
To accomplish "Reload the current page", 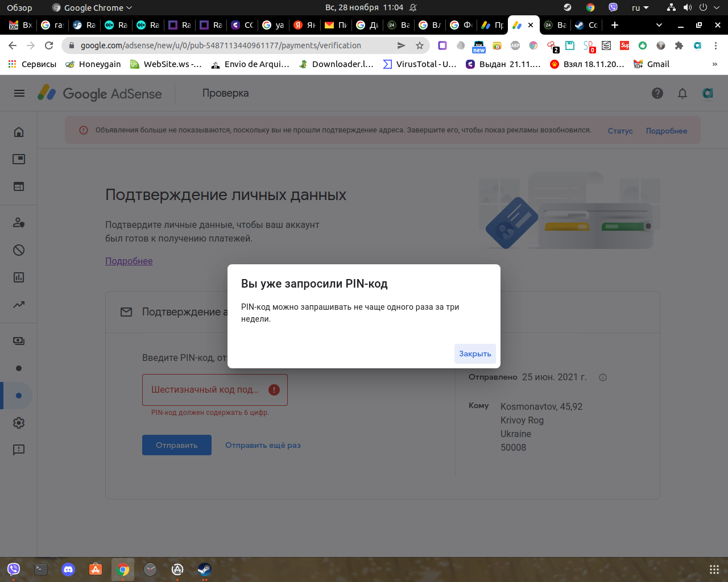I will [49, 45].
